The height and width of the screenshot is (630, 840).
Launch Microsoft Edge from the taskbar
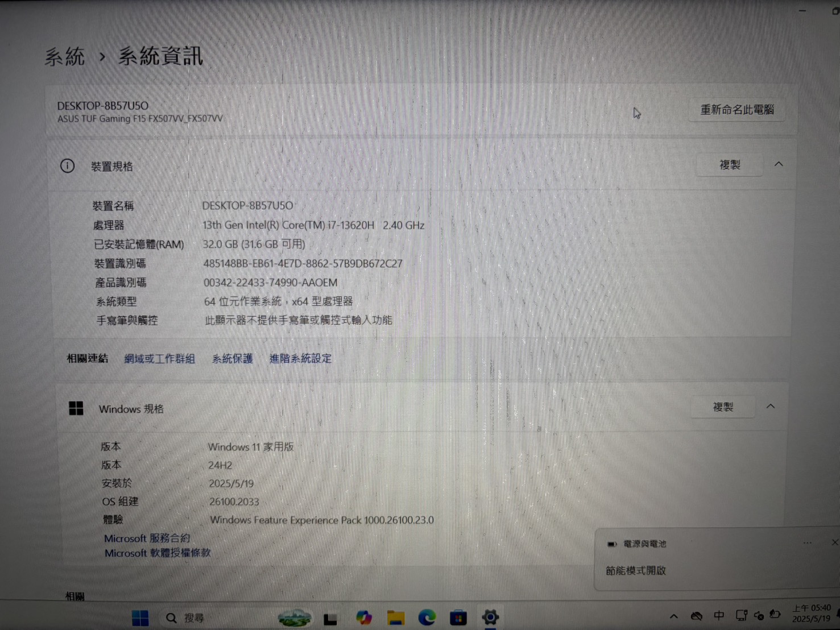(427, 617)
